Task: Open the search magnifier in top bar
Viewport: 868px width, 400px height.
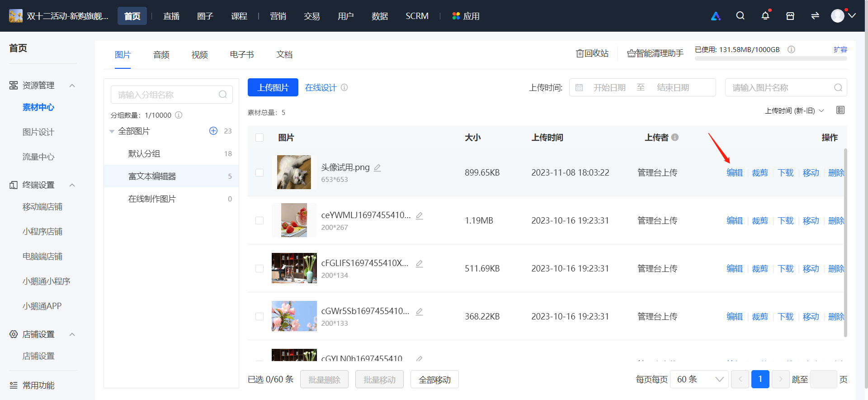Action: [740, 16]
